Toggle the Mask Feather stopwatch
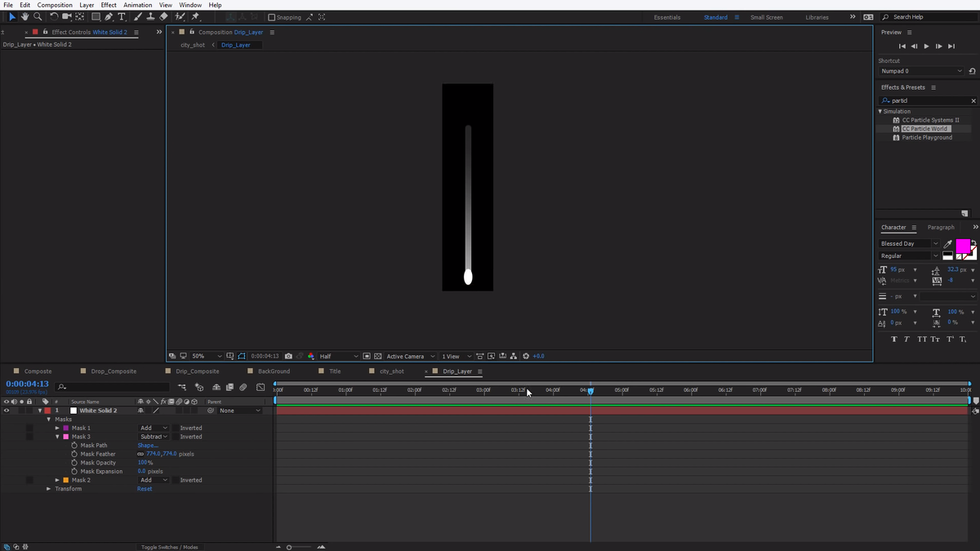The image size is (980, 551). [74, 454]
